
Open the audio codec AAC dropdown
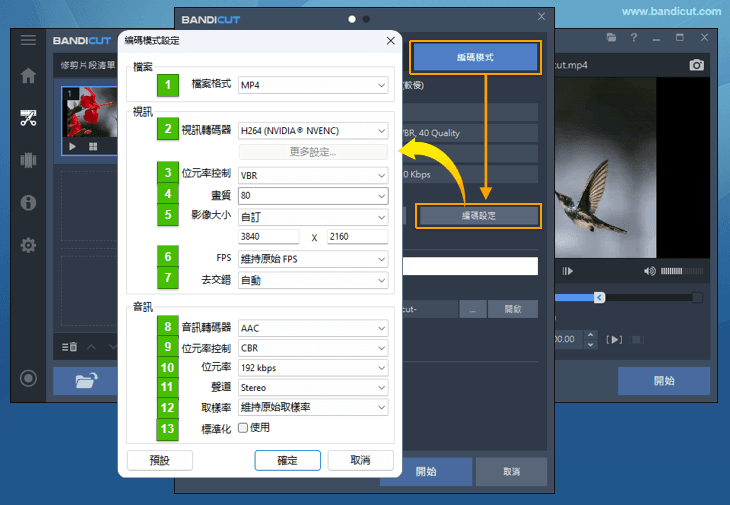click(x=313, y=328)
